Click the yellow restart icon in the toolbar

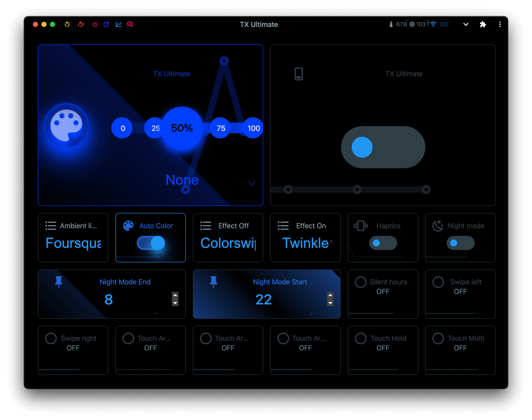pyautogui.click(x=67, y=24)
